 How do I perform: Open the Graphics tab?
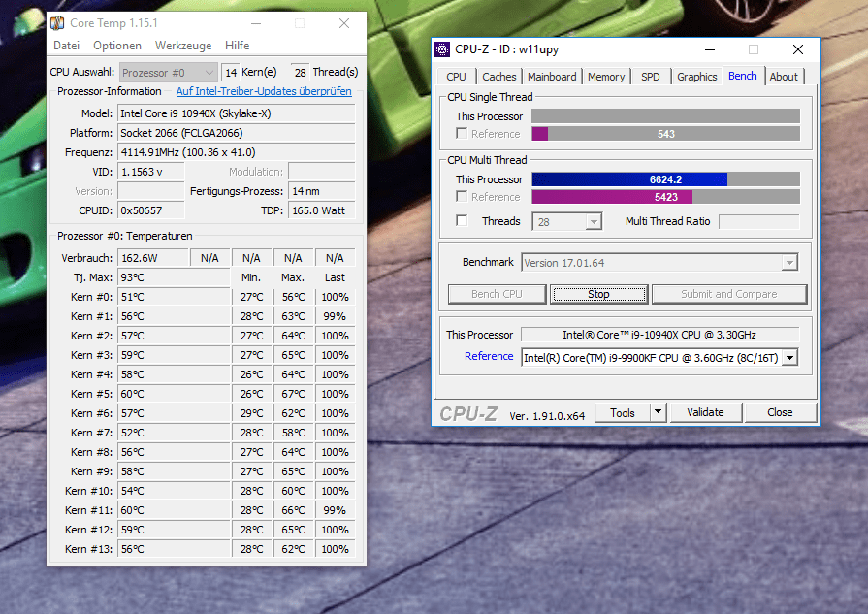point(697,77)
